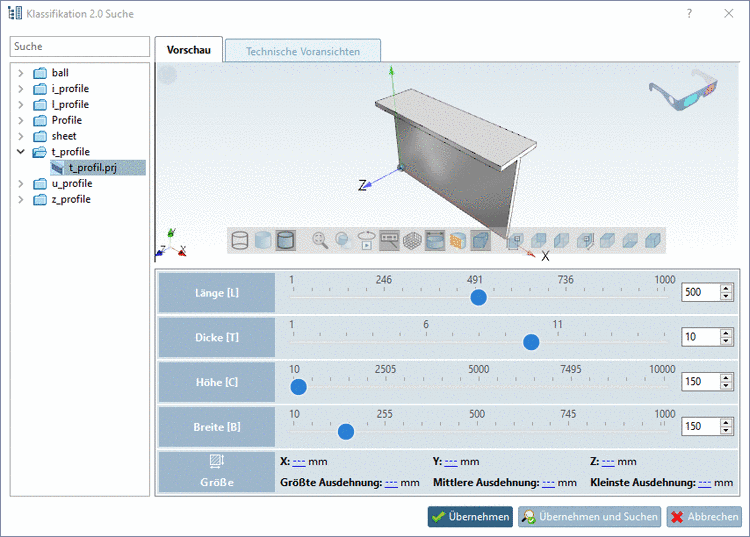Click the Dicke [T] slider handle
Image resolution: width=750 pixels, height=537 pixels.
[x=531, y=342]
